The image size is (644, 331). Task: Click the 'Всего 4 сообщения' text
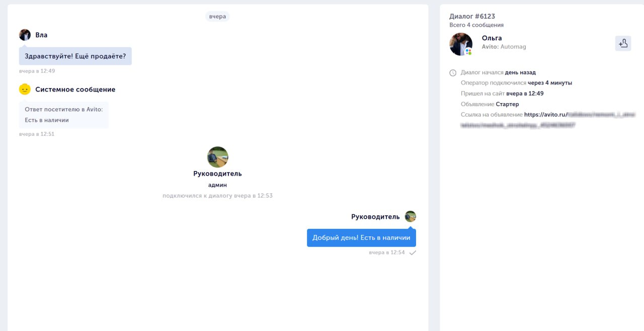click(x=476, y=25)
